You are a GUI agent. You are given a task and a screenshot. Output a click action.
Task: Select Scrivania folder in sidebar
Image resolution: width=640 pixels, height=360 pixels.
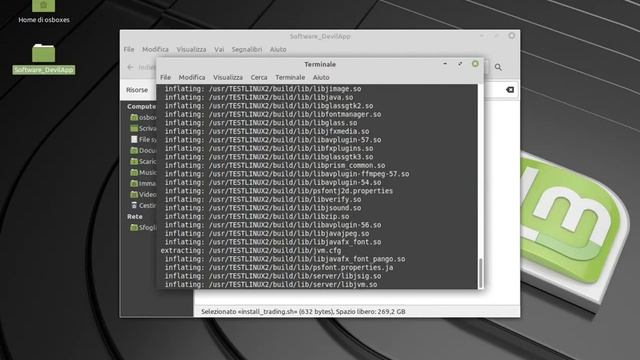pyautogui.click(x=143, y=128)
